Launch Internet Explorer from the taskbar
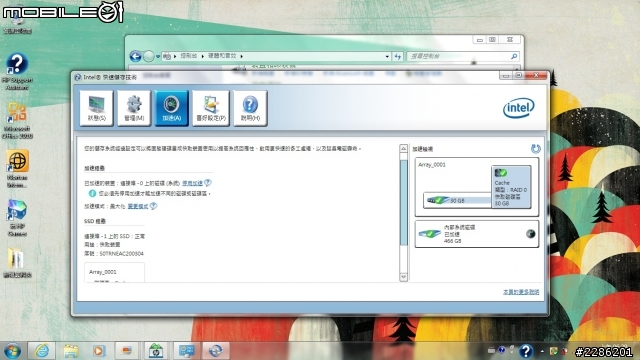This screenshot has width=640, height=360. pos(42,351)
